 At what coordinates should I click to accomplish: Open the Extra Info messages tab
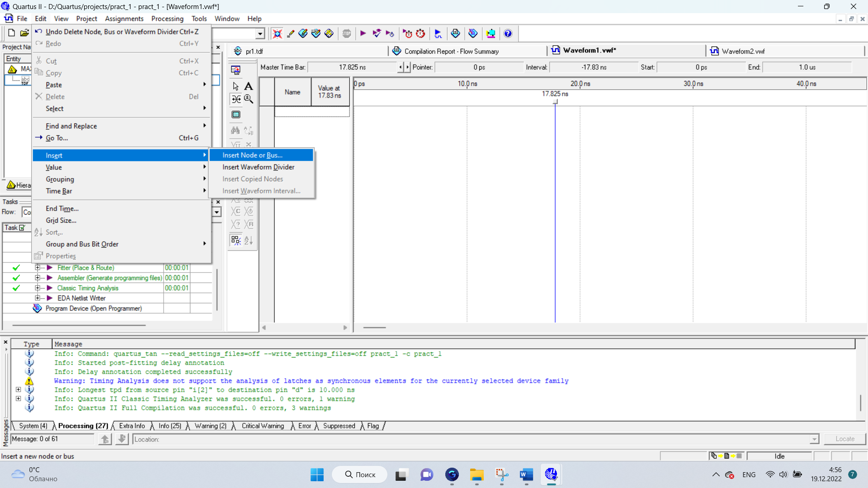132,426
